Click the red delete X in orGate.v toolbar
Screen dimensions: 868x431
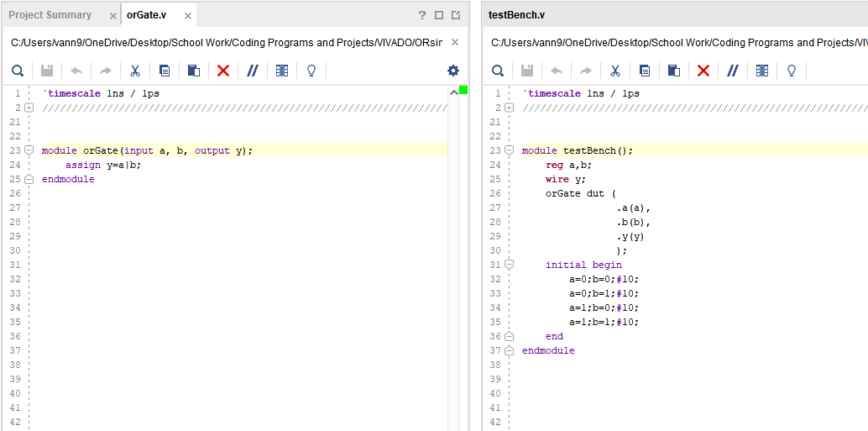pyautogui.click(x=223, y=71)
